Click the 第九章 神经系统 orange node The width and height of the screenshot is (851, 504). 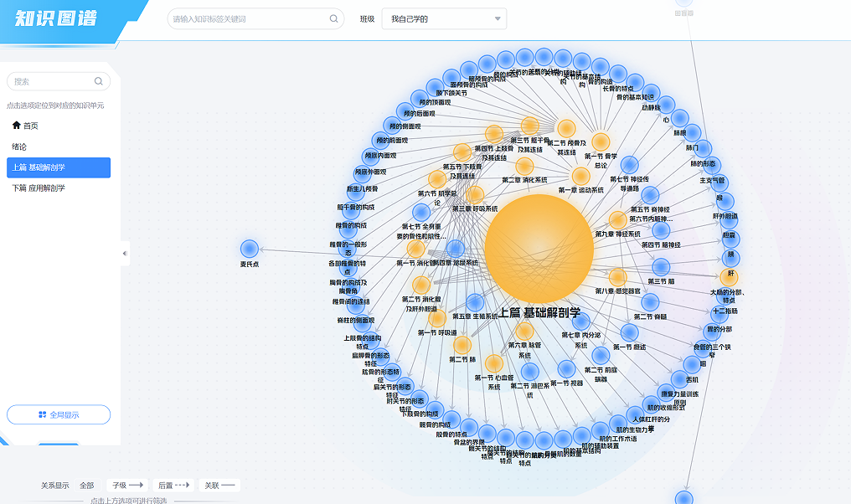point(617,219)
